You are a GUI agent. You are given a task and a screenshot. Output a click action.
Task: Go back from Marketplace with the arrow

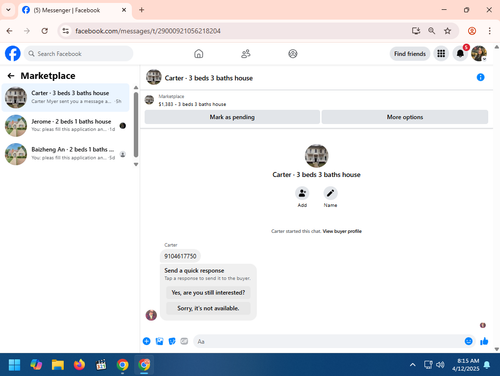(x=11, y=76)
